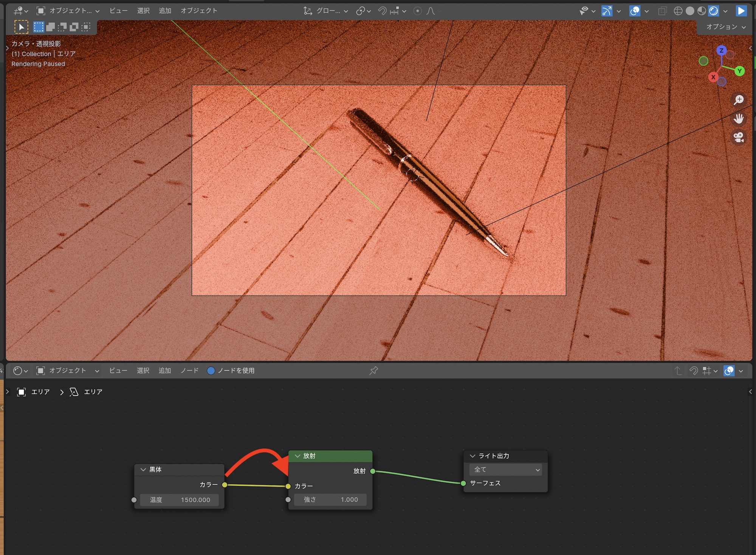Screen dimensions: 756x555
Task: Open the 追加 menu in the 3D viewport
Action: (x=165, y=11)
